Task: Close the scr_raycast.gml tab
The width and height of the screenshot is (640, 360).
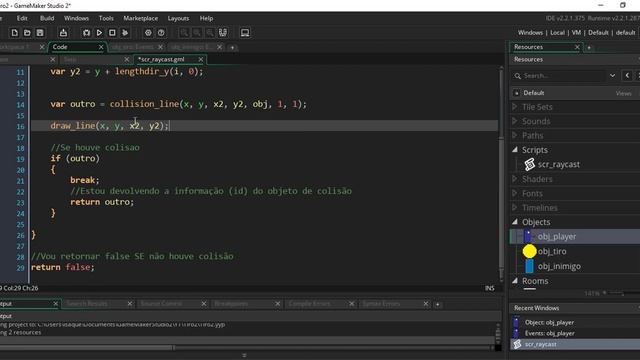Action: (x=200, y=59)
